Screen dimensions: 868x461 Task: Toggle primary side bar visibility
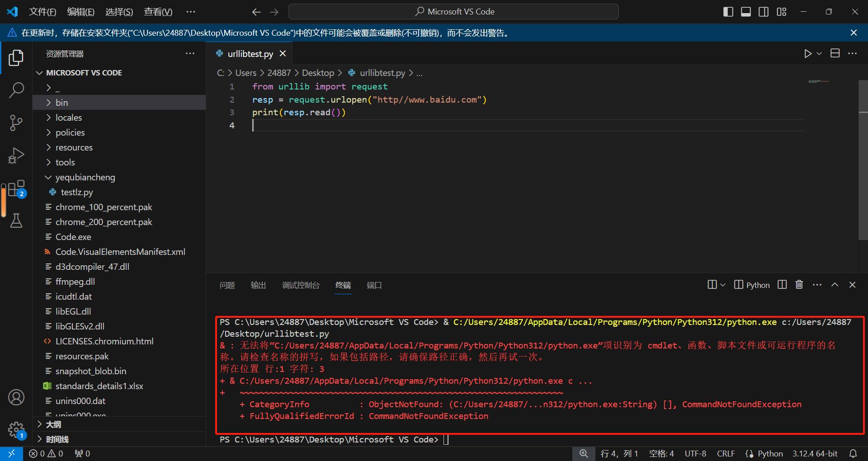pyautogui.click(x=728, y=12)
